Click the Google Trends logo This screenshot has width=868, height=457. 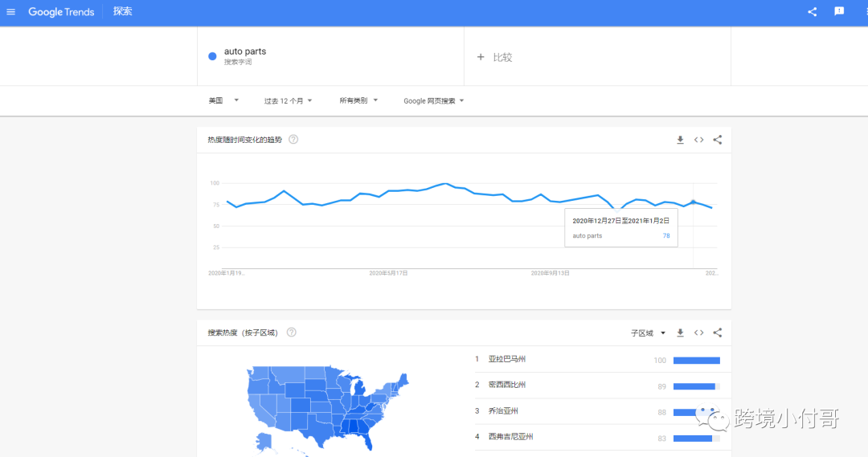(61, 11)
